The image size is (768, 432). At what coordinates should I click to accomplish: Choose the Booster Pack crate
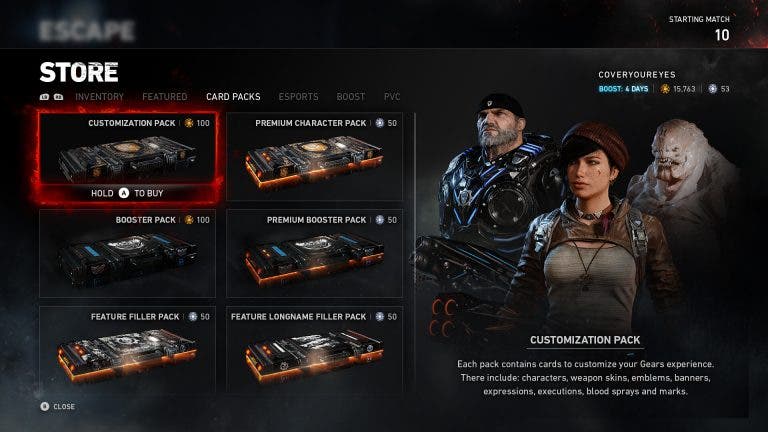[127, 253]
